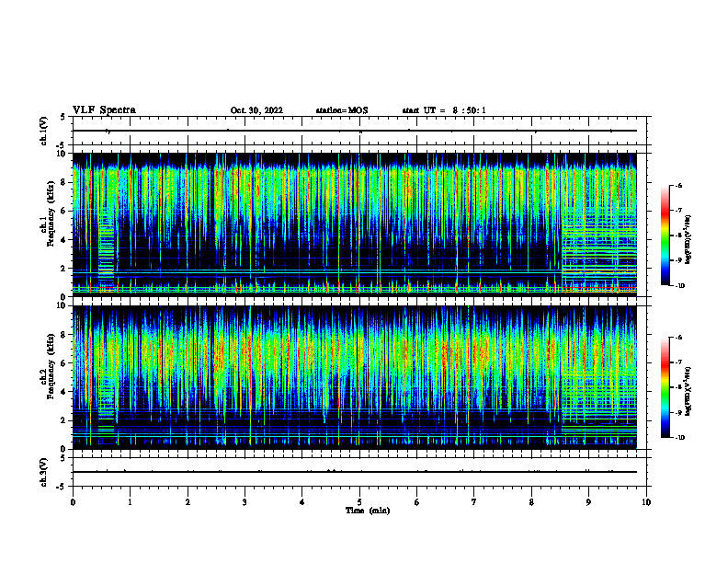This screenshot has height=563, width=728.
Task: Click the time axis tick label "1"
Action: coord(131,502)
